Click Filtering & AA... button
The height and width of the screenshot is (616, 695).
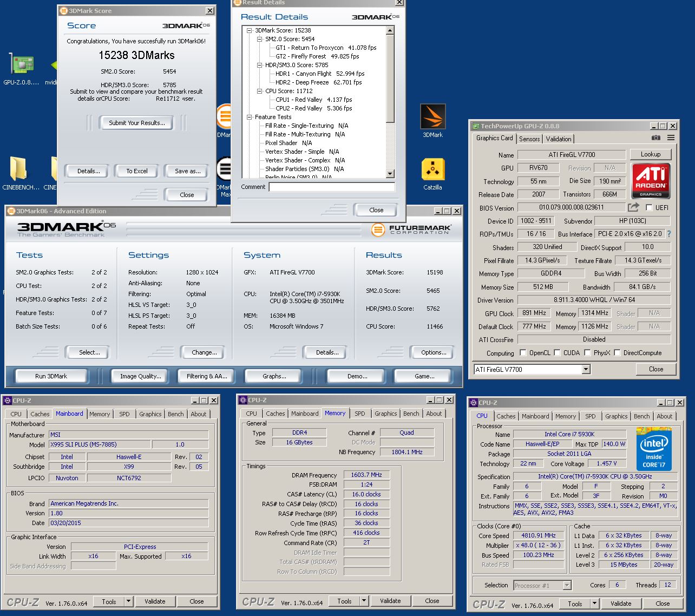pos(207,376)
